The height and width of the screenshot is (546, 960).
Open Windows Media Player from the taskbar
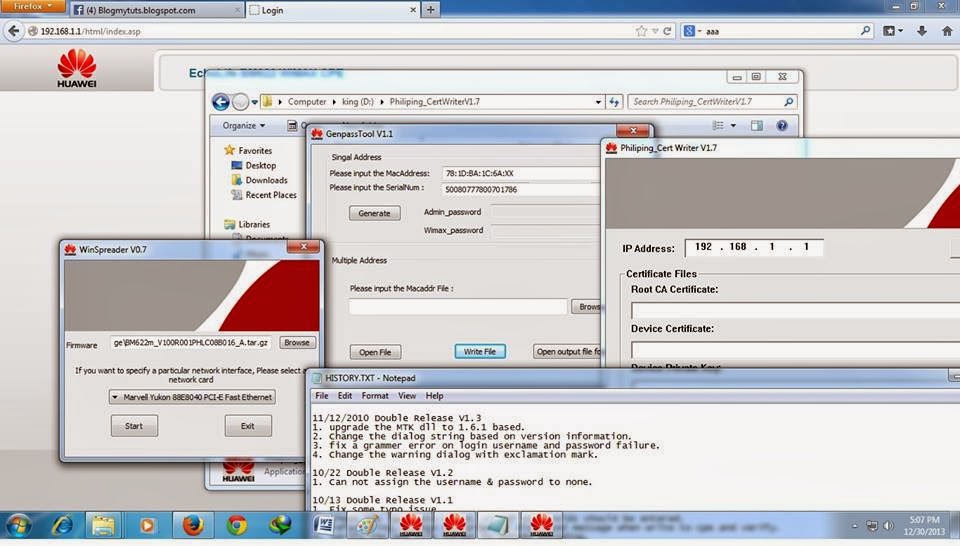[x=147, y=525]
